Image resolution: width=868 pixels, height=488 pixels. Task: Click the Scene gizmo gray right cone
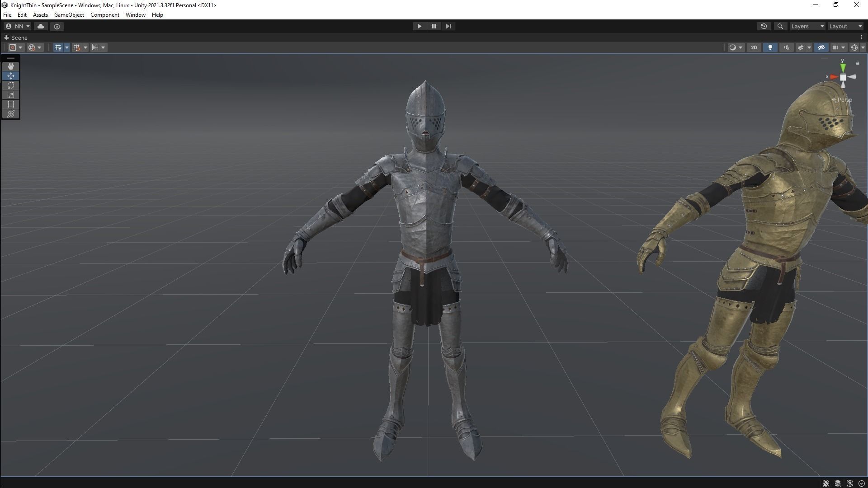852,77
